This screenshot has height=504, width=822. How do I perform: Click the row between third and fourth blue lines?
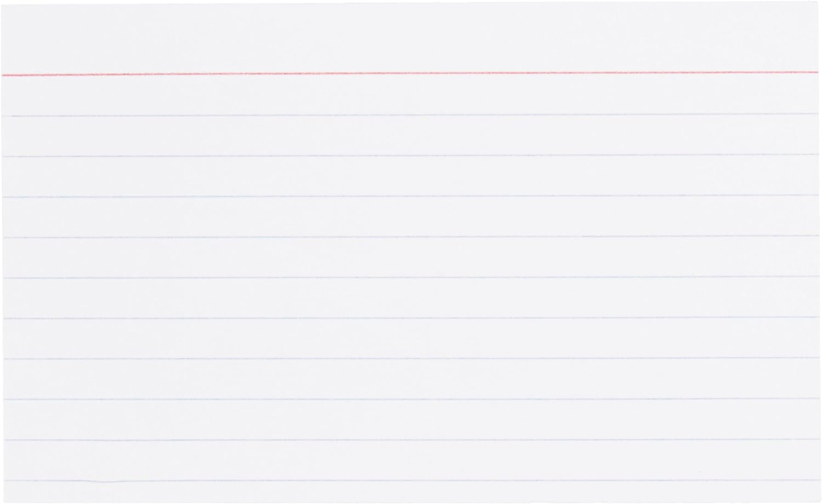(x=410, y=216)
